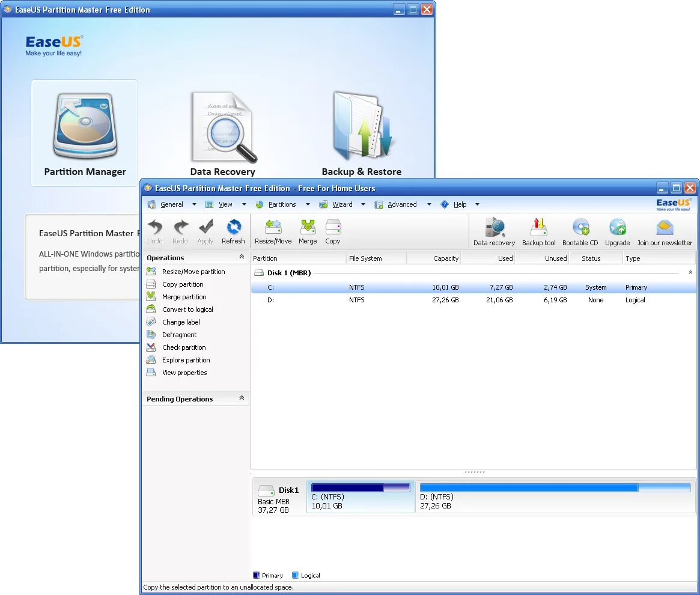Sort by the Capacity column header

(433, 258)
